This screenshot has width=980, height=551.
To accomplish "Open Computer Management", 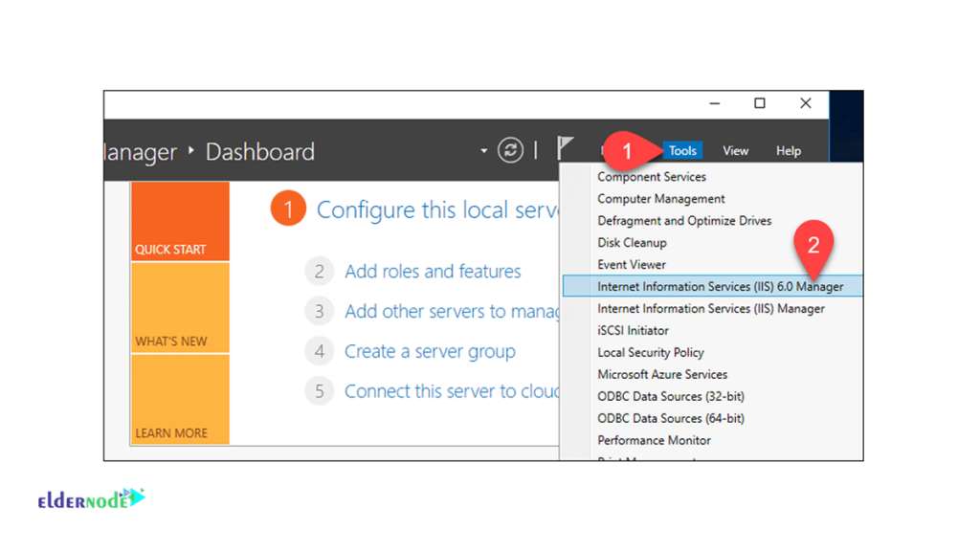I will (x=658, y=198).
